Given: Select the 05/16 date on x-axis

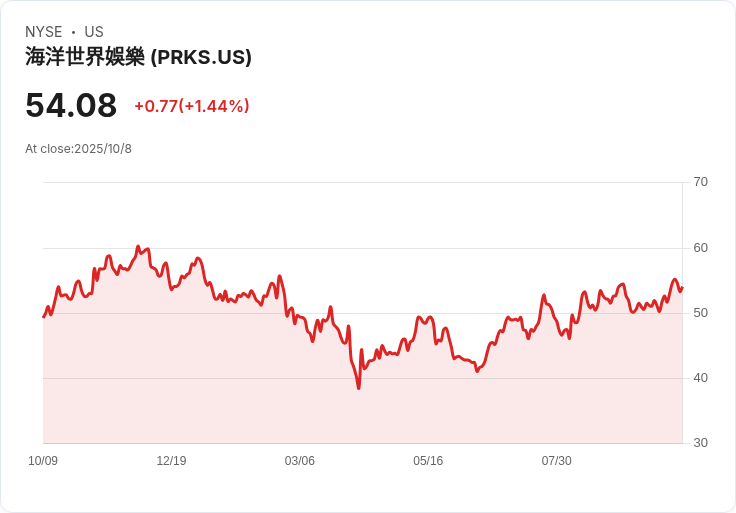Looking at the screenshot, I should (x=428, y=461).
